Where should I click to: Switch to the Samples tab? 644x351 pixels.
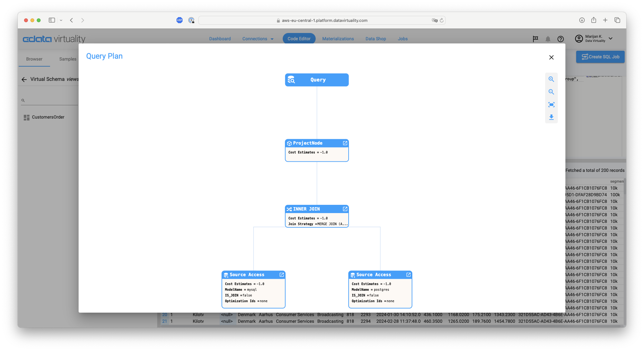coord(68,59)
